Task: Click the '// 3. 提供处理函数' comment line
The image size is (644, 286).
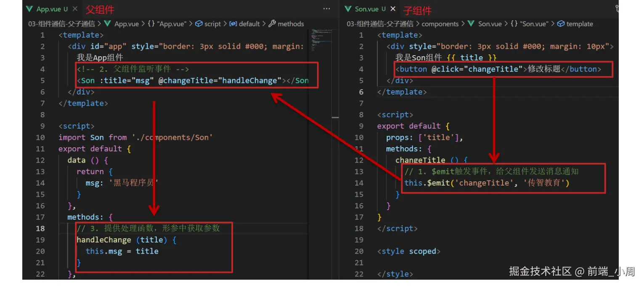Action: [148, 228]
